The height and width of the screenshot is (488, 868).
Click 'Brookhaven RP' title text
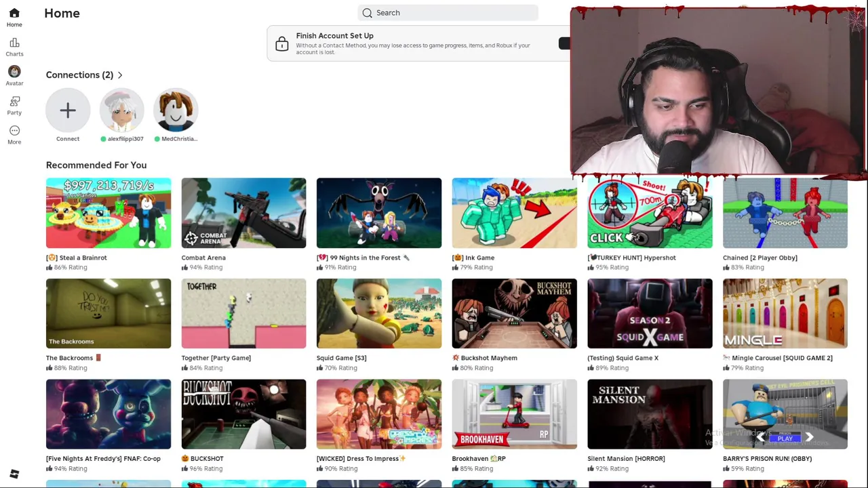pos(479,459)
